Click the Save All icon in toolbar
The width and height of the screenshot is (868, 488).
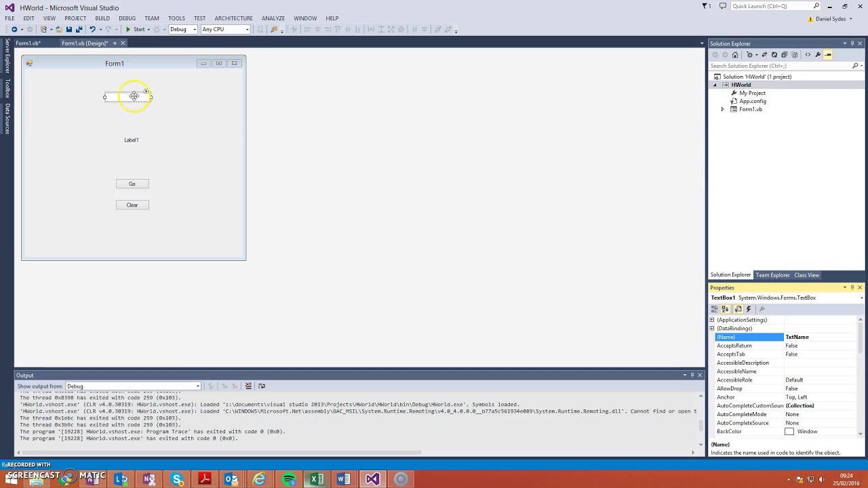pos(79,29)
